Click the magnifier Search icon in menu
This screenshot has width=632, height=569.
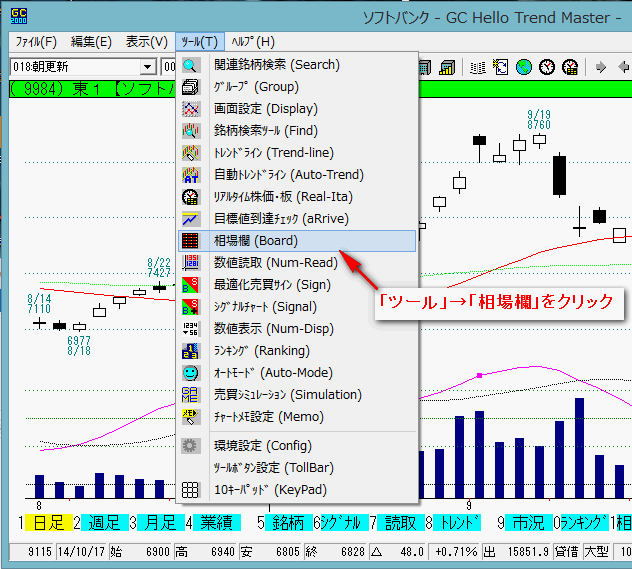pyautogui.click(x=190, y=65)
